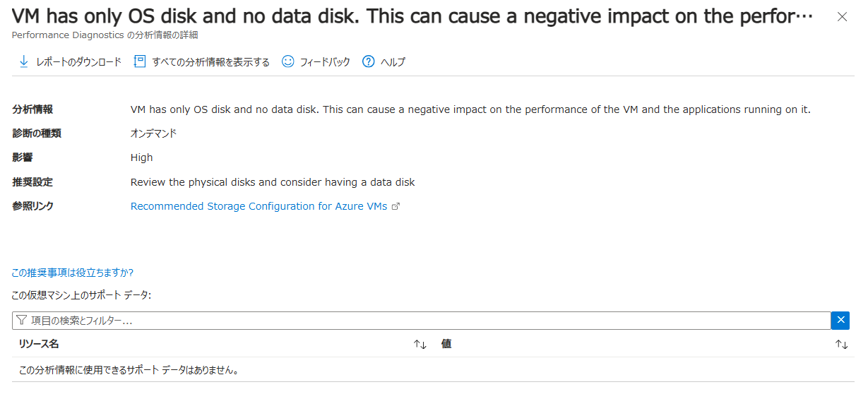Click the 値 column header
This screenshot has height=411, width=868.
(446, 344)
